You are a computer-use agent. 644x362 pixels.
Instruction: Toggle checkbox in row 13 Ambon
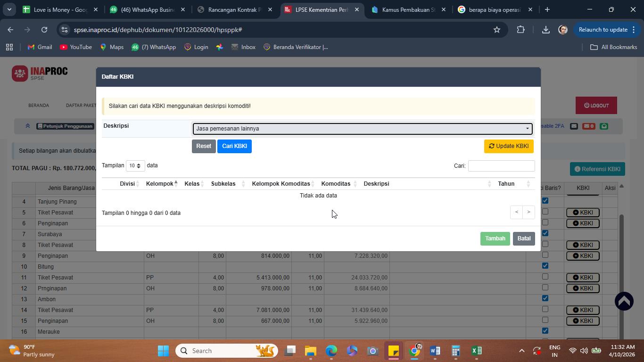tap(545, 298)
